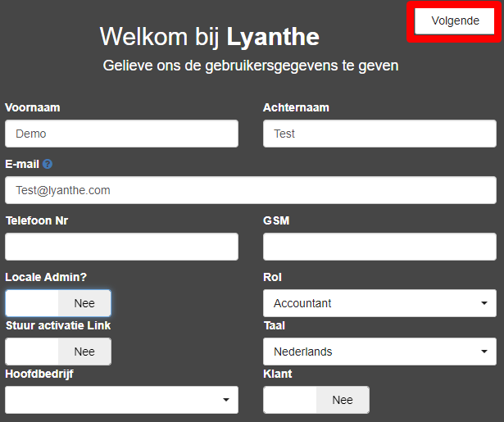The image size is (504, 422).
Task: Open the Rol dropdown showing Accountant
Action: (x=379, y=303)
